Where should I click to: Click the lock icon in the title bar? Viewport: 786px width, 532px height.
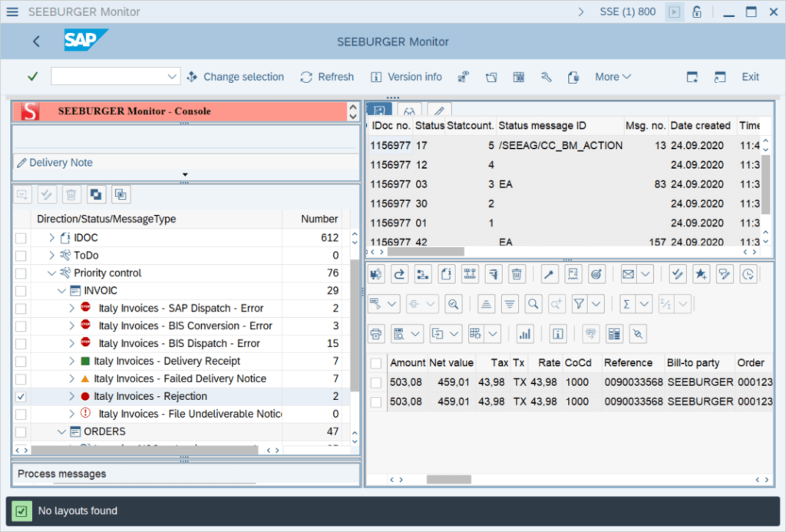click(x=697, y=12)
